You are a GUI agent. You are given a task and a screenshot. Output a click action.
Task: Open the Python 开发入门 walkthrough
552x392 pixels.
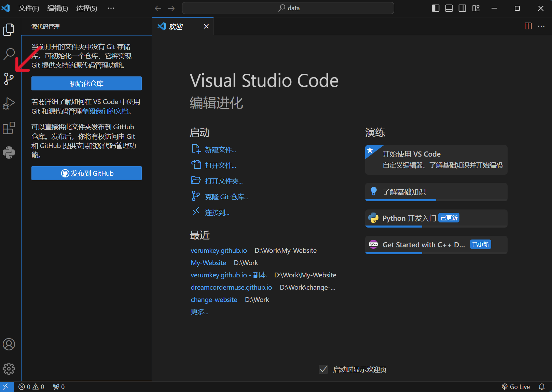[x=436, y=218]
